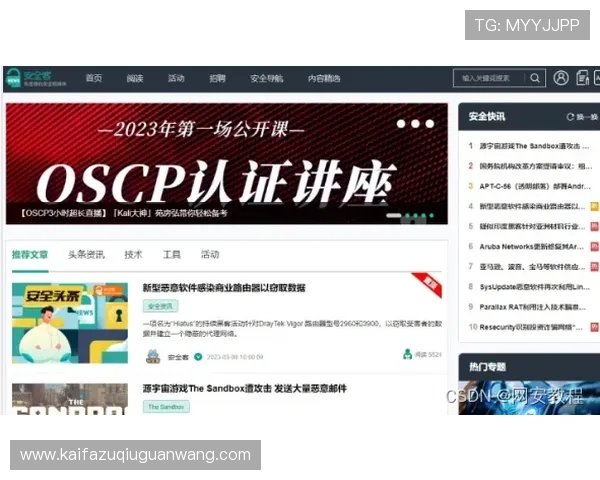The height and width of the screenshot is (480, 600).
Task: Open the 首页 navigation item
Action: pos(94,78)
